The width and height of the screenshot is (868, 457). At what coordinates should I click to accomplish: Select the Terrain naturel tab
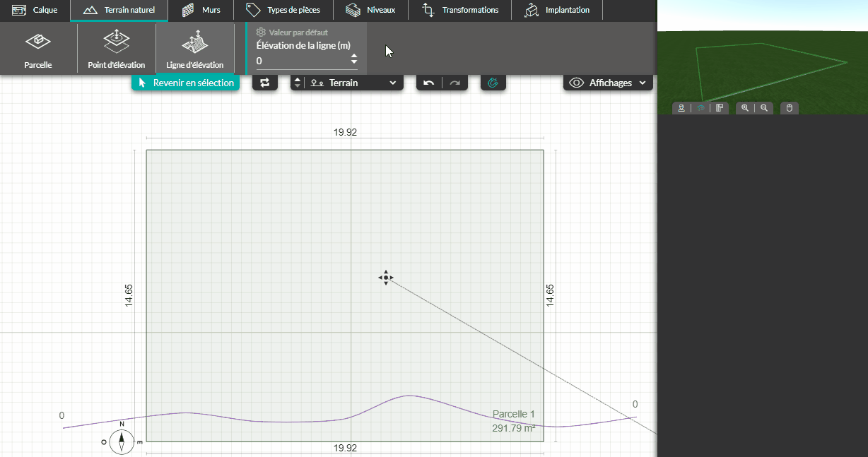pyautogui.click(x=119, y=10)
